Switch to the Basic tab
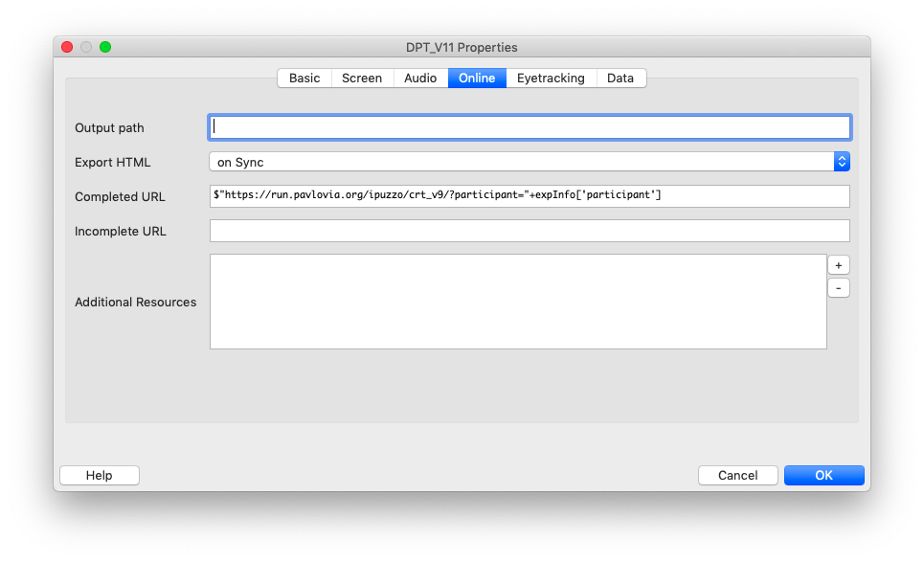Screen dimensions: 924x562 (x=304, y=78)
